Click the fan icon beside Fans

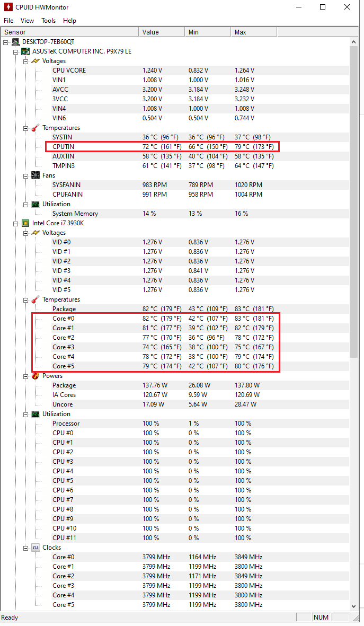pyautogui.click(x=35, y=175)
